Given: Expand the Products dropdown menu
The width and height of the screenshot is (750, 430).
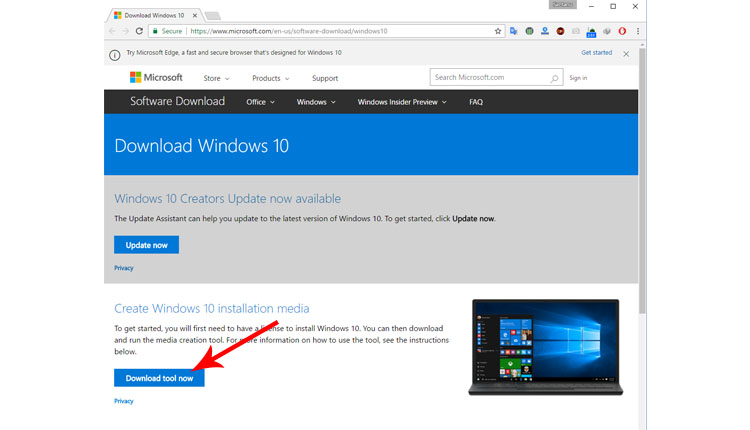Looking at the screenshot, I should (271, 78).
